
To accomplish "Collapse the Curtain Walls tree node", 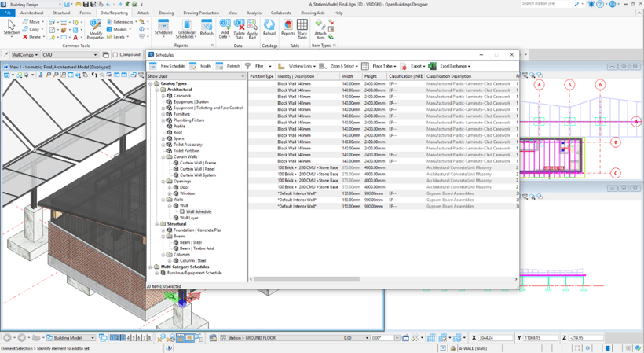I will (x=163, y=156).
